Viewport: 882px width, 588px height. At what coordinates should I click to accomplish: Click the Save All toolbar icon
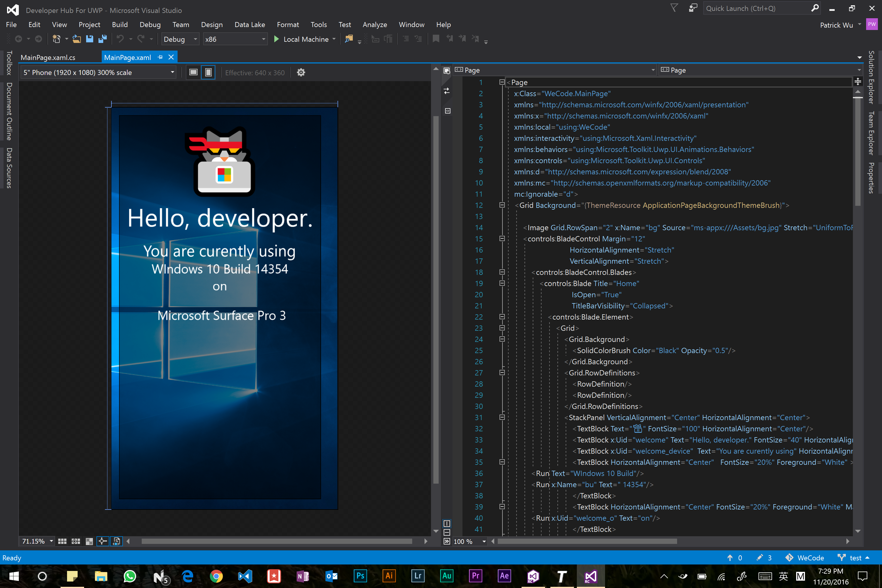102,39
